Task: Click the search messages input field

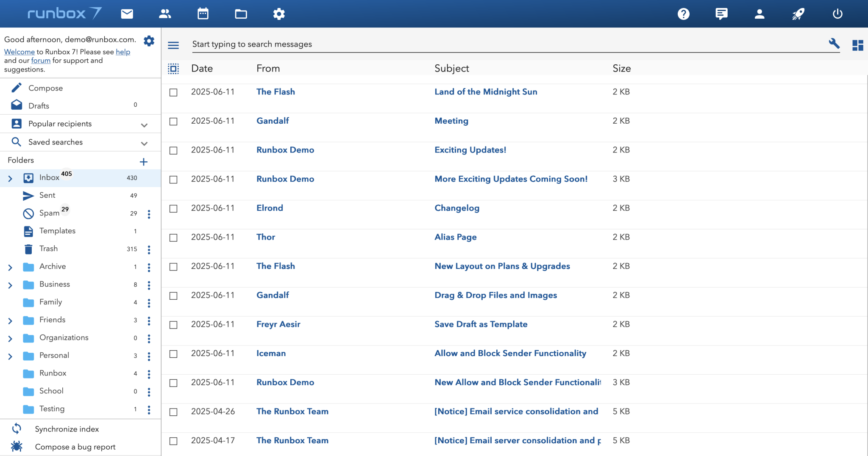Action: [509, 44]
